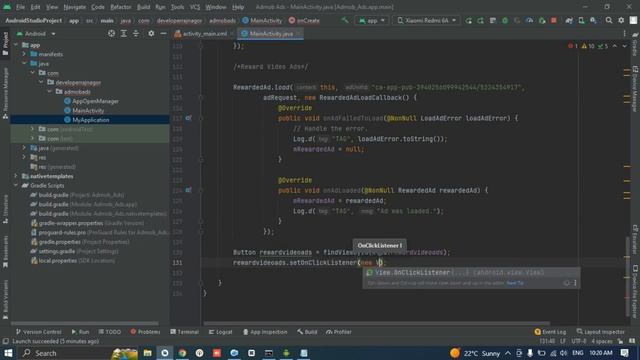Expand the manifests folder
640x360 pixels.
(24, 54)
